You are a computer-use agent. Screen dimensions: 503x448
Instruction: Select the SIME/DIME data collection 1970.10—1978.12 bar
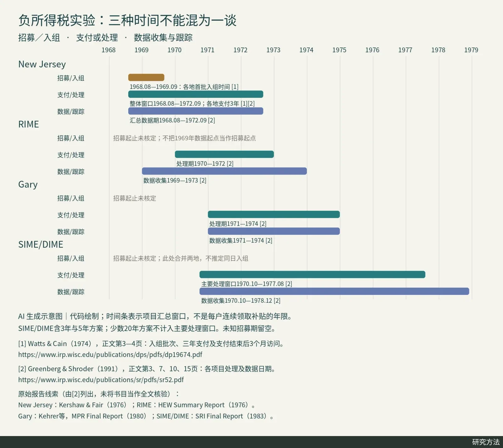[x=334, y=291]
